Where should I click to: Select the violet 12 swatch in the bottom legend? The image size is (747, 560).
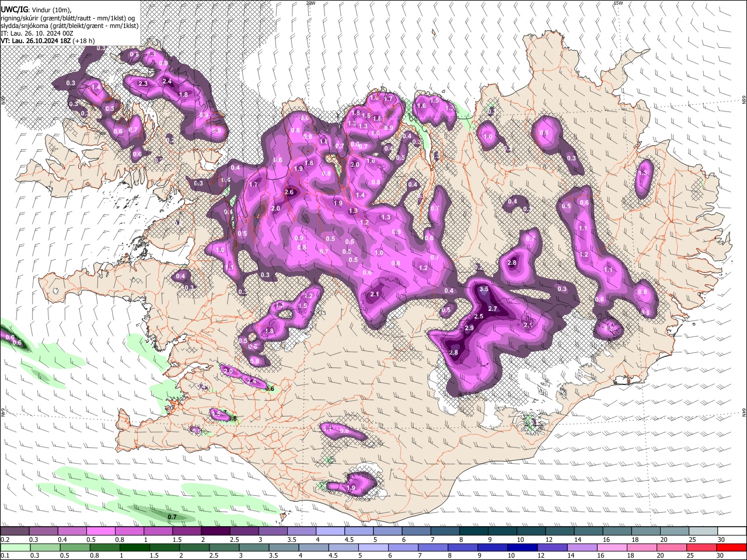[x=553, y=547]
